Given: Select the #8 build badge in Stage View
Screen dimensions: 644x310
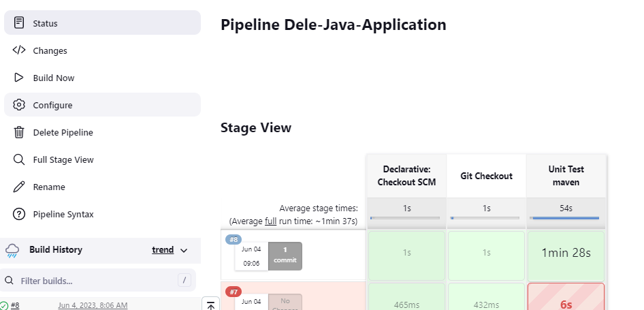Looking at the screenshot, I should 234,240.
